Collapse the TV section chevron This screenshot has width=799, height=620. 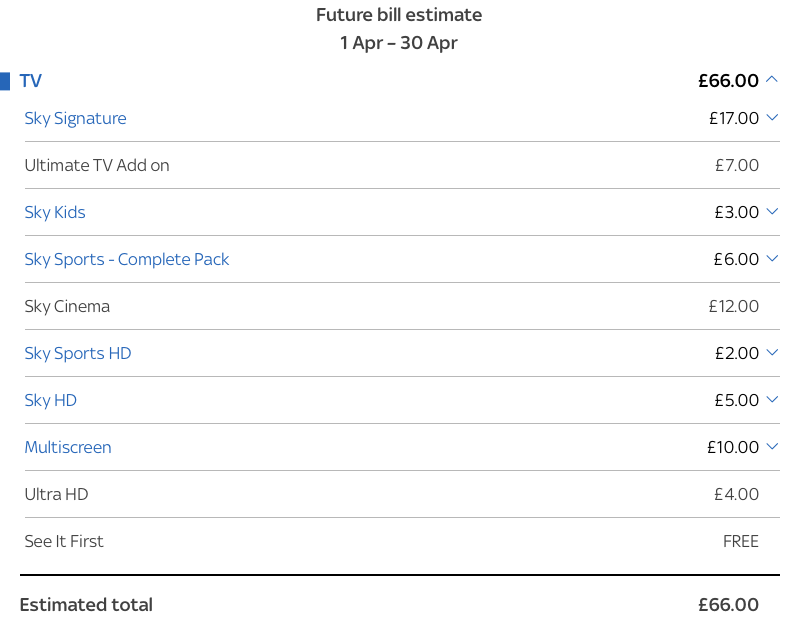[771, 80]
